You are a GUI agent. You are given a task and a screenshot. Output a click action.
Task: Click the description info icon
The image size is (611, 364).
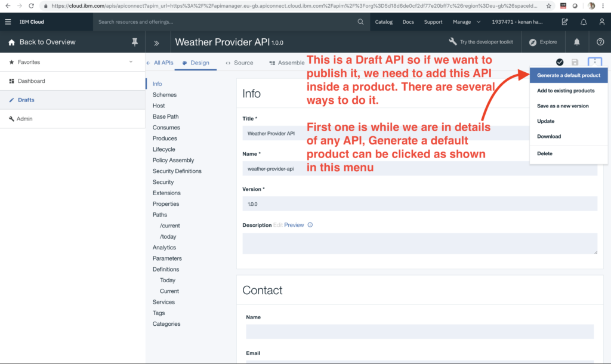click(310, 225)
